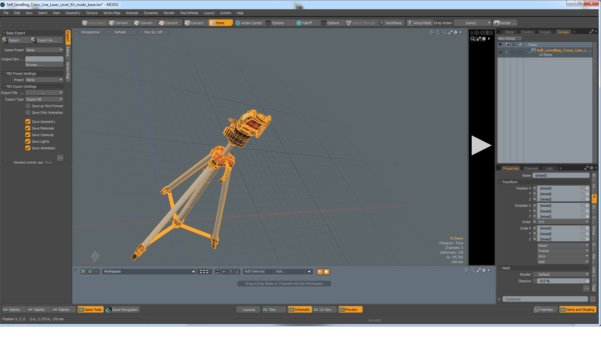This screenshot has height=364, width=601.
Task: Activate the Falloff tool
Action: pyautogui.click(x=304, y=23)
